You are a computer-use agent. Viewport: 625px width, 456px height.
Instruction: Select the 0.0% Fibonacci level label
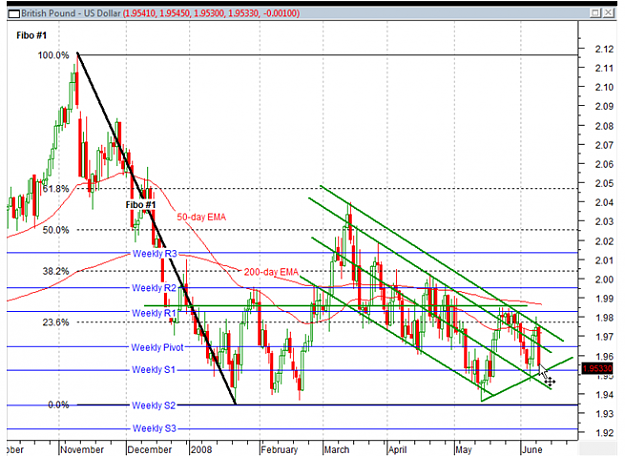click(58, 405)
